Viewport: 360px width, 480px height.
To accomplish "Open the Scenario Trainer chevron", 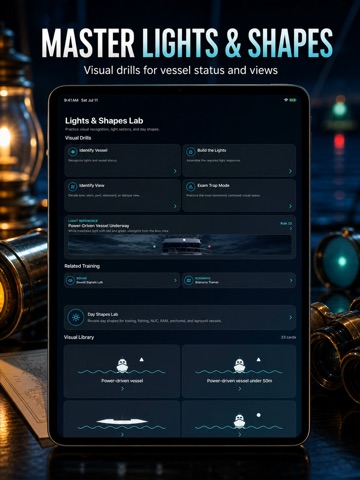I will [291, 280].
